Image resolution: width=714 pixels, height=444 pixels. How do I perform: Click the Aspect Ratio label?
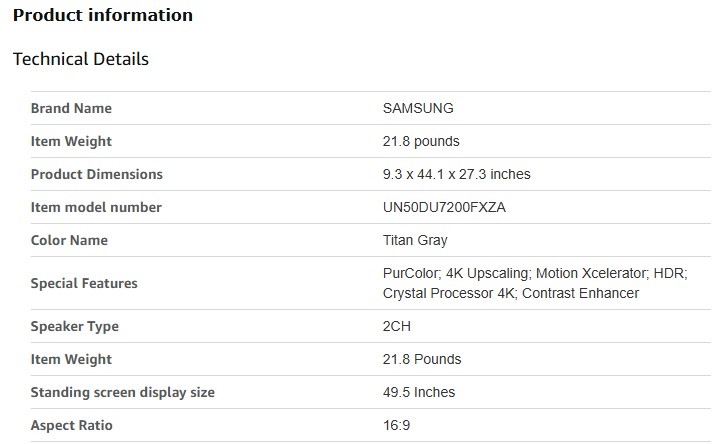(72, 425)
